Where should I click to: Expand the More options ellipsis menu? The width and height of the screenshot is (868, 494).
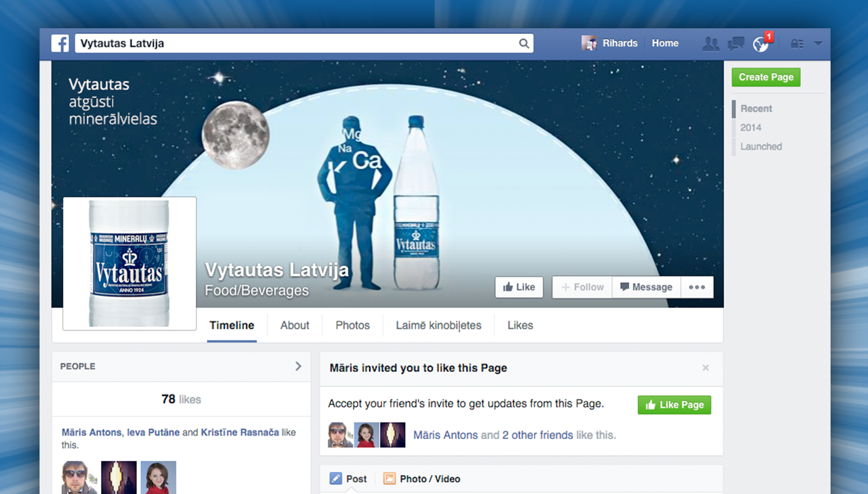(697, 287)
